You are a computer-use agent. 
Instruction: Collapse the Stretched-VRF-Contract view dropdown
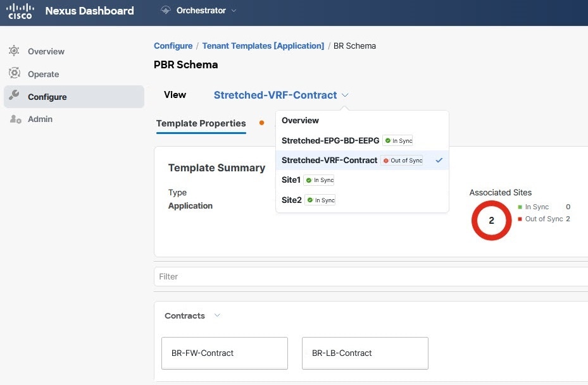click(345, 95)
